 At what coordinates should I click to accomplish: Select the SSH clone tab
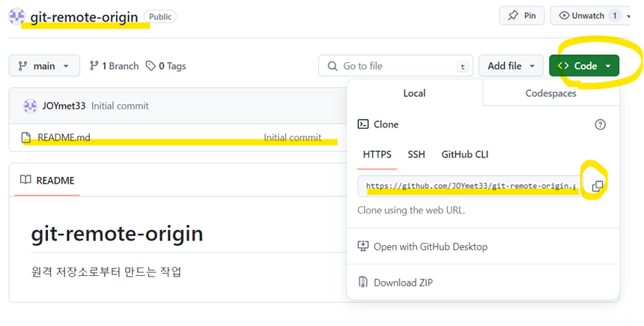(x=416, y=154)
